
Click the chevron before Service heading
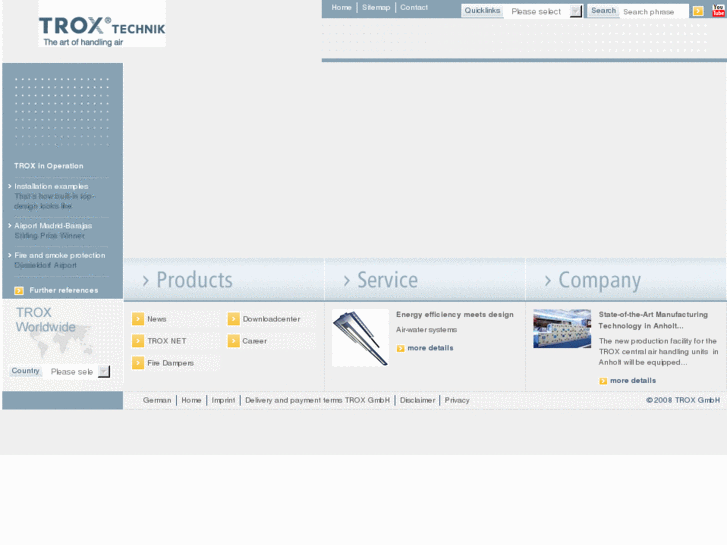(346, 281)
